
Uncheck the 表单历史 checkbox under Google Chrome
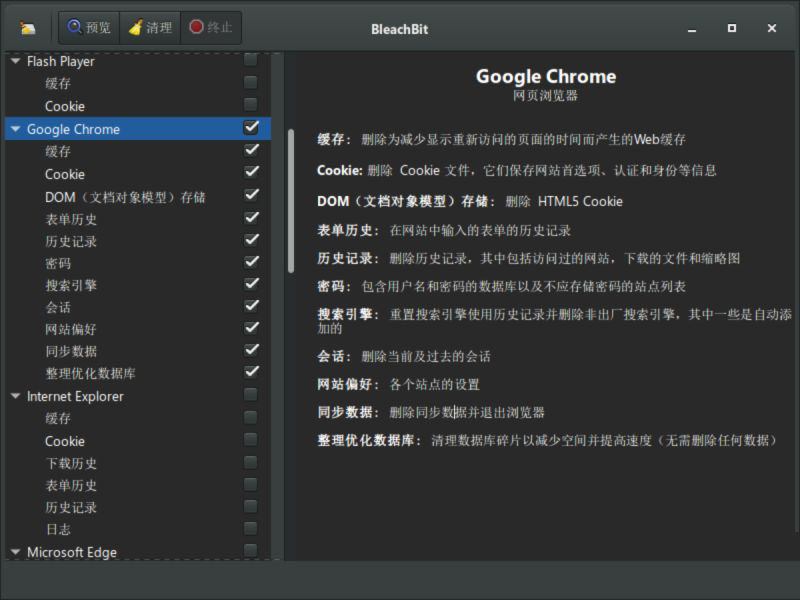(251, 218)
